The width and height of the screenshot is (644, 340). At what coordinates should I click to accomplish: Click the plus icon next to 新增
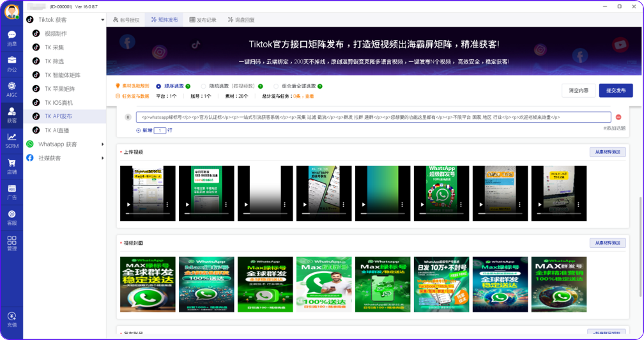pyautogui.click(x=139, y=130)
